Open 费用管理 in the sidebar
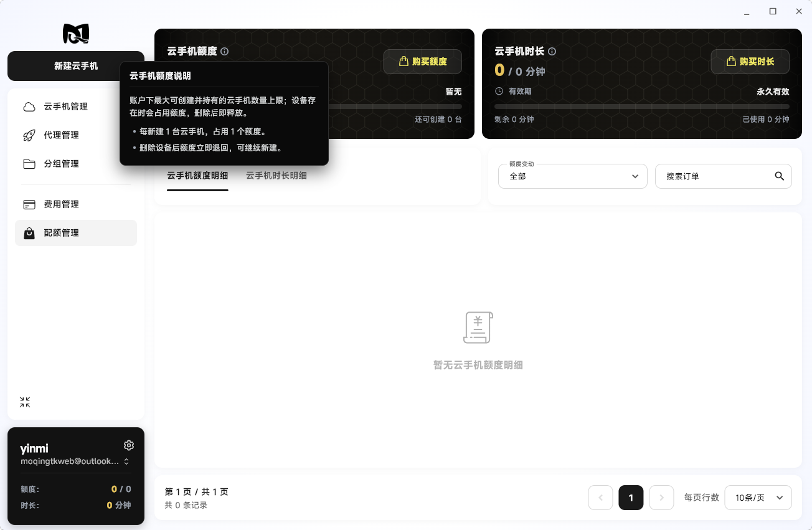The height and width of the screenshot is (530, 812). coord(76,204)
